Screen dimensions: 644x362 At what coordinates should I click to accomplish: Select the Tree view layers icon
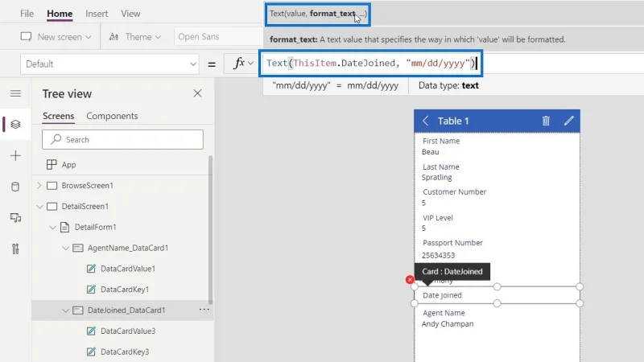[15, 124]
